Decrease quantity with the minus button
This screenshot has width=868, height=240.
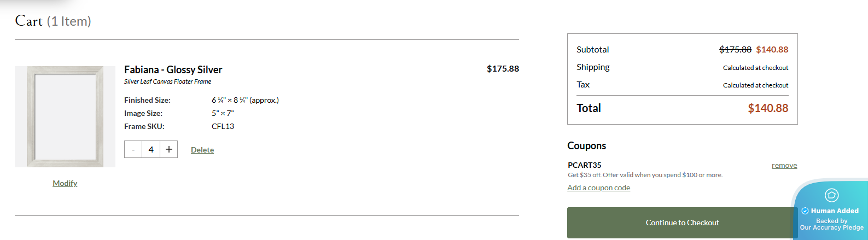[x=133, y=149]
